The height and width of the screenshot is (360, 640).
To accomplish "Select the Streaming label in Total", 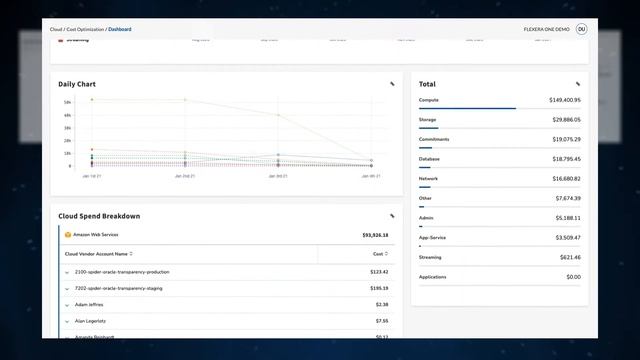I will [x=430, y=257].
